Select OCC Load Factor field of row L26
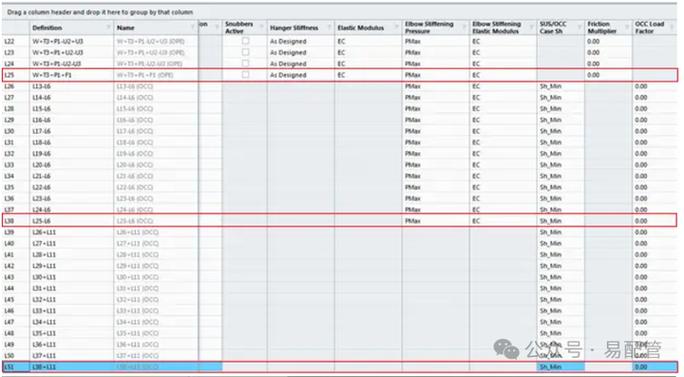This screenshot has width=684, height=377. coord(654,86)
